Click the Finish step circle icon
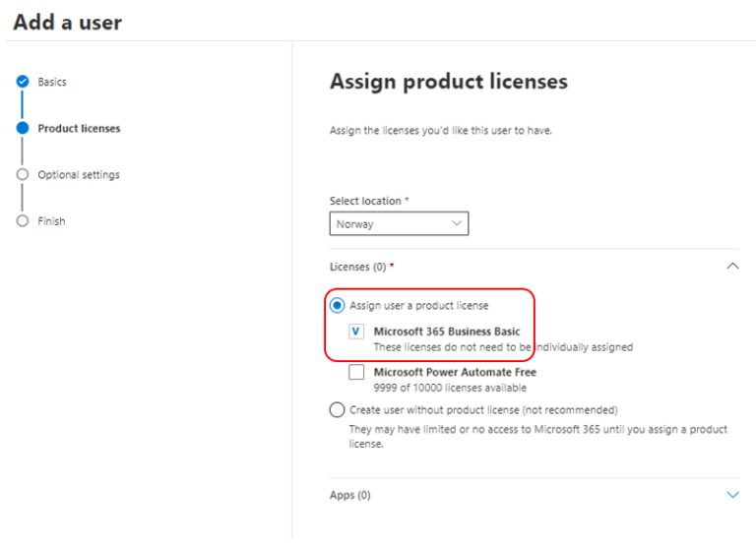The height and width of the screenshot is (545, 756). tap(23, 220)
